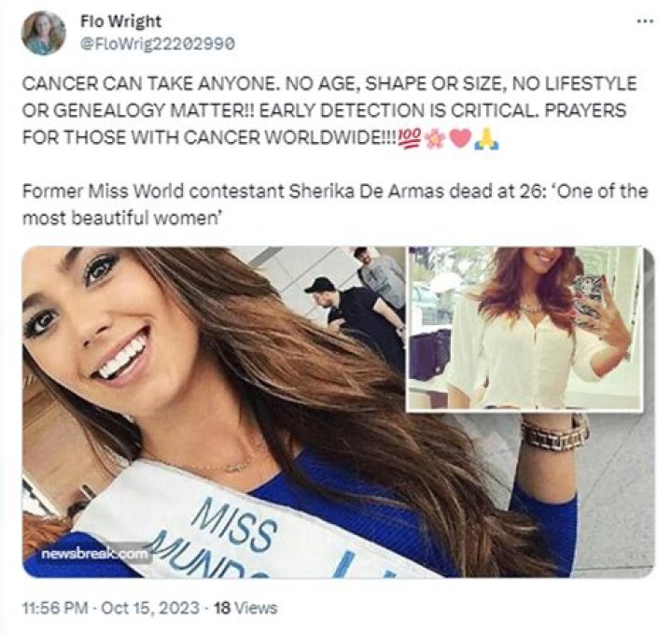The image size is (672, 636).
Task: Open the @FloWrig22202990 handle link
Action: pos(158,43)
